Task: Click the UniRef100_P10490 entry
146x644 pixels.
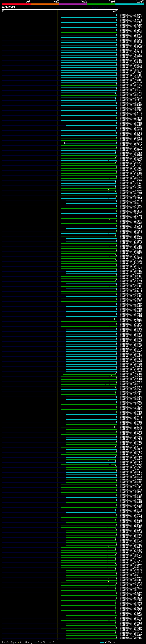Action: point(131,165)
